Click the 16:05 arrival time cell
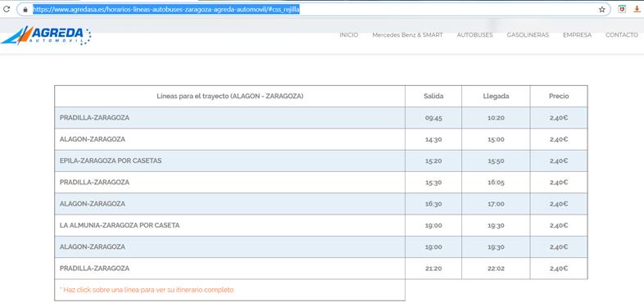644x307 pixels. 496,183
